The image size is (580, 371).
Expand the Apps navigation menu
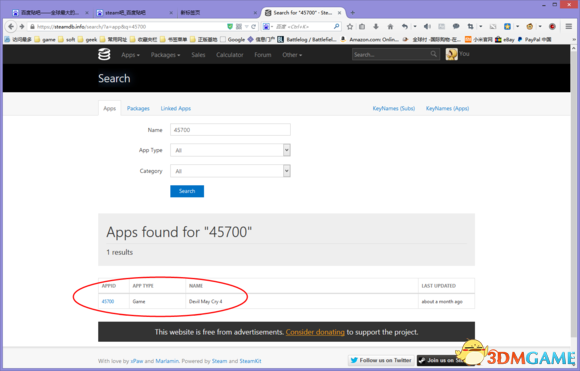[130, 55]
